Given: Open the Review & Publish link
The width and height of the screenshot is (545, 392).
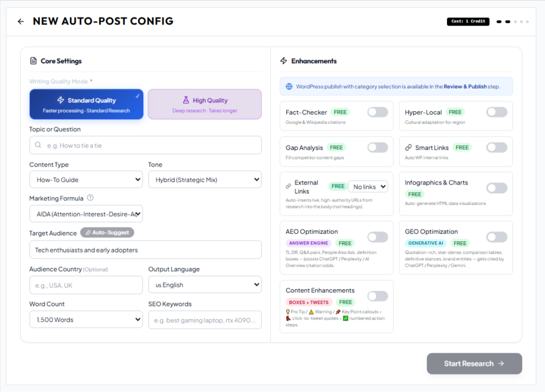Looking at the screenshot, I should pos(465,87).
